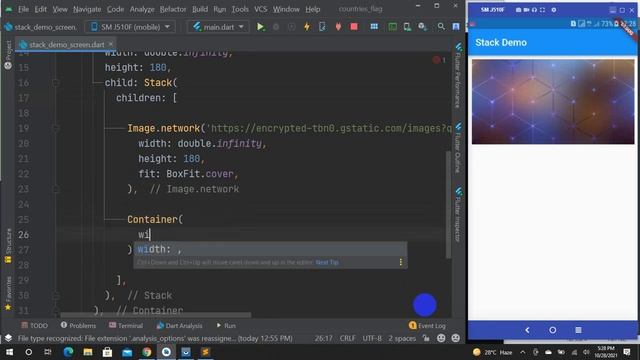Click the Next Tip link in completion popup

[327, 262]
